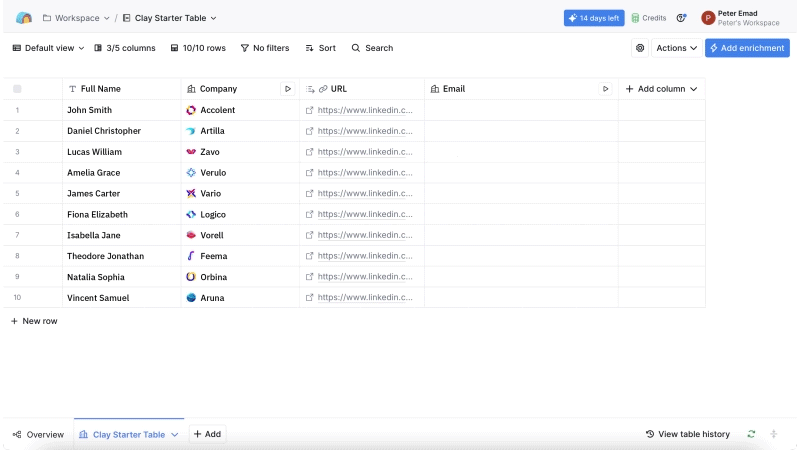Click the Amelia Grace cell
Screen dimensions: 800x450
[121, 173]
